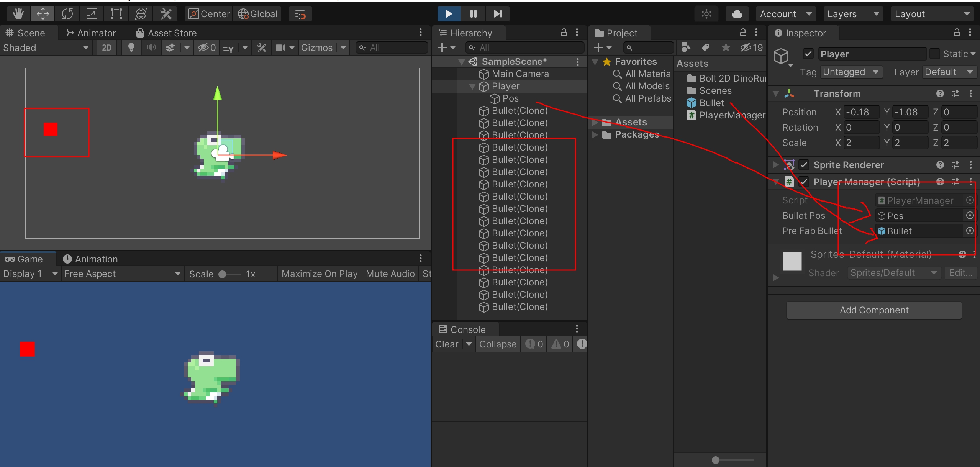Screen dimensions: 980x467
Task: Open the Layers dropdown
Action: 853,14
